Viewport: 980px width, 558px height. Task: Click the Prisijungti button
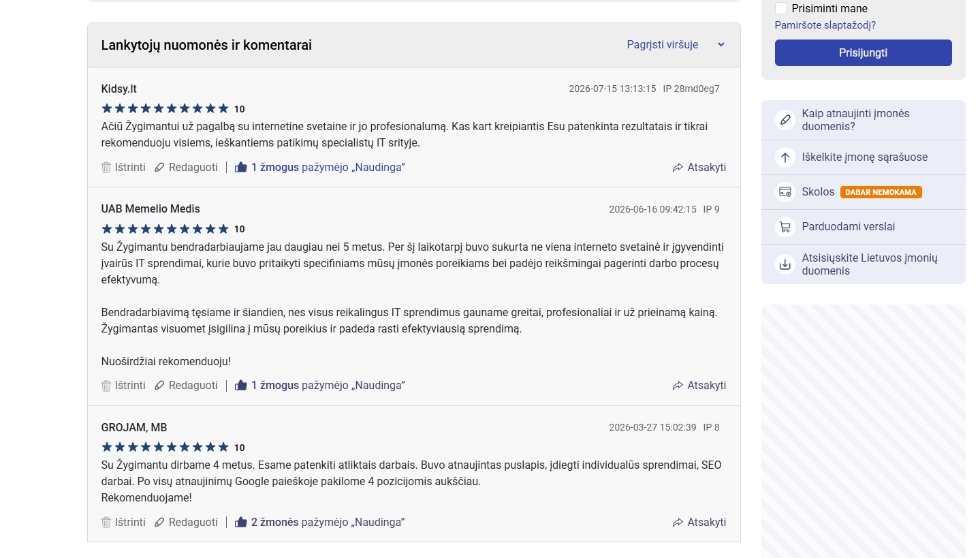pos(863,52)
